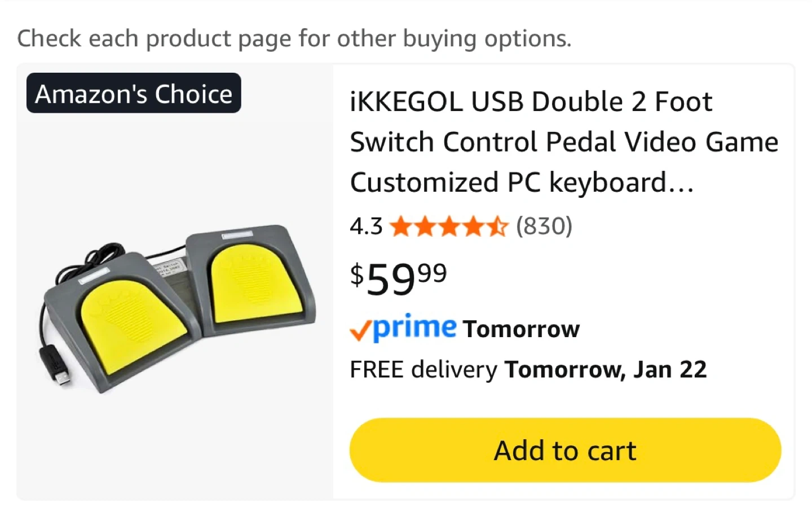Click the 4.3 rating number
Image resolution: width=812 pixels, height=508 pixels.
click(366, 227)
